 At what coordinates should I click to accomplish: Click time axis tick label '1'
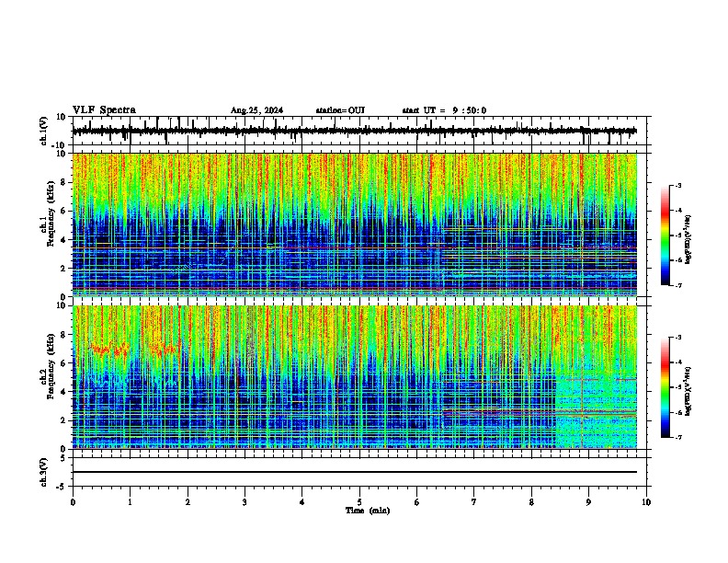pos(130,502)
